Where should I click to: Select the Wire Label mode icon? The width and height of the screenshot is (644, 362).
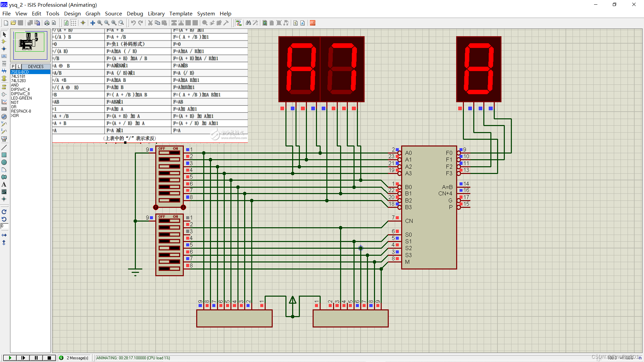[4, 56]
